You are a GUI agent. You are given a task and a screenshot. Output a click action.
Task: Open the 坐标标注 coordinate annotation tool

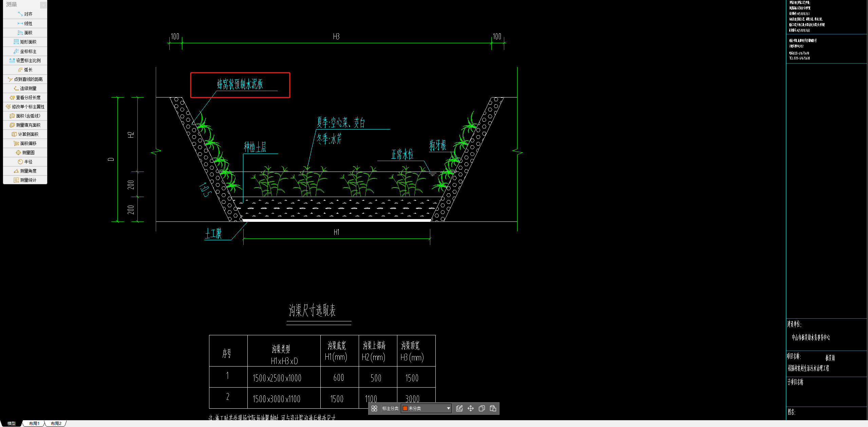point(25,51)
